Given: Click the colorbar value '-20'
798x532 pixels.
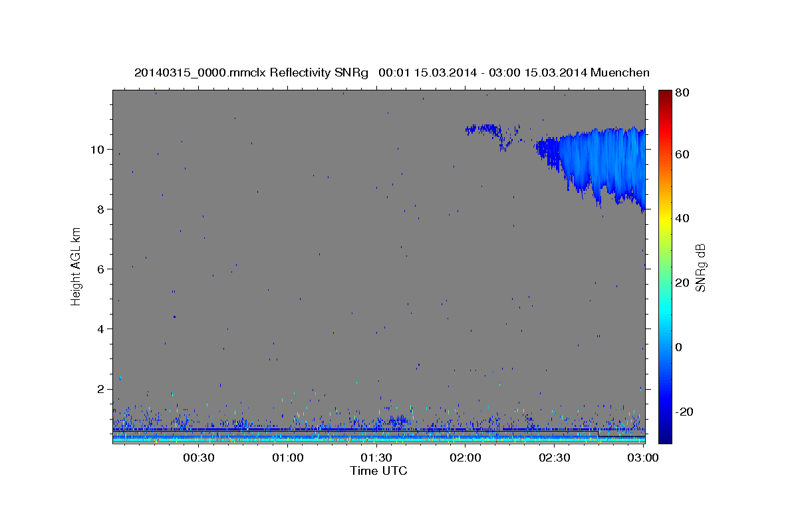Looking at the screenshot, I should pyautogui.click(x=684, y=412).
